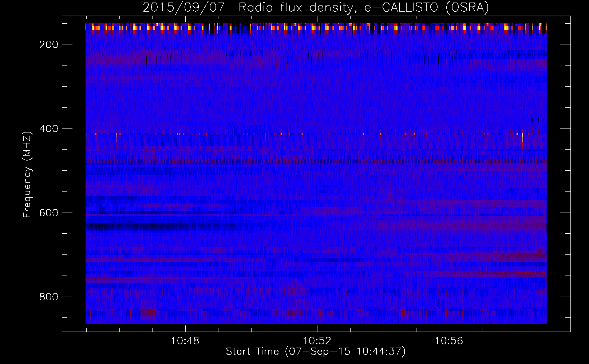
Task: Click the x-axis label 'Start Time (07-Sep-15 10:44:37)'
Action: click(316, 352)
